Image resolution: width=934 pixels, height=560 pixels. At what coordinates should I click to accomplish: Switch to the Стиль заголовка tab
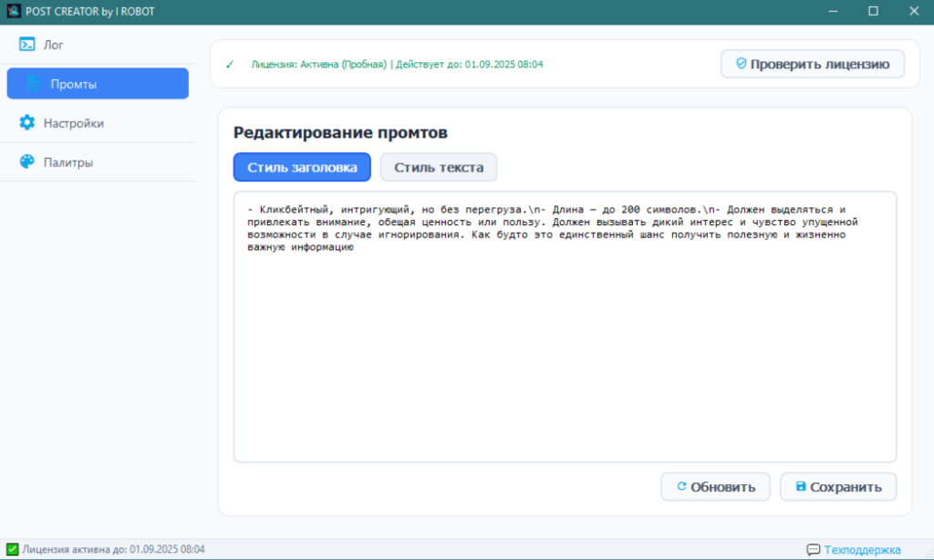tap(302, 168)
